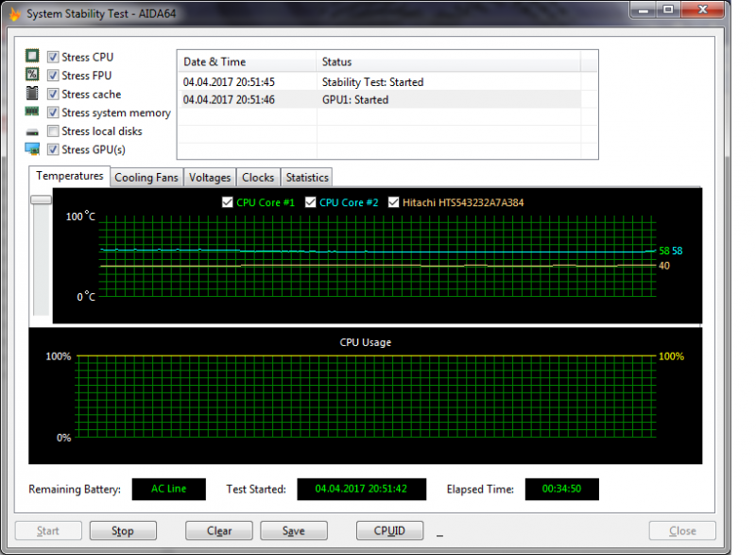Screen dimensions: 756x555
Task: Click the FPU percent icon
Action: tap(32, 76)
